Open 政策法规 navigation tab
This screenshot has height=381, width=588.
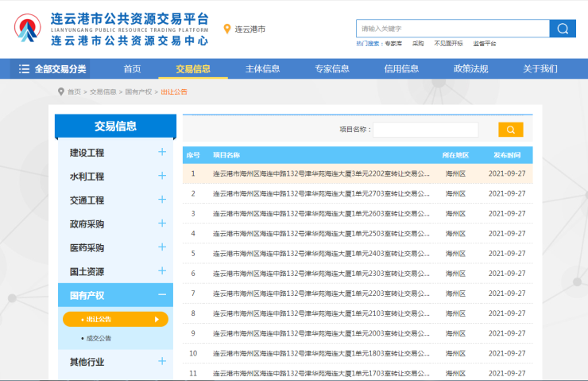470,69
